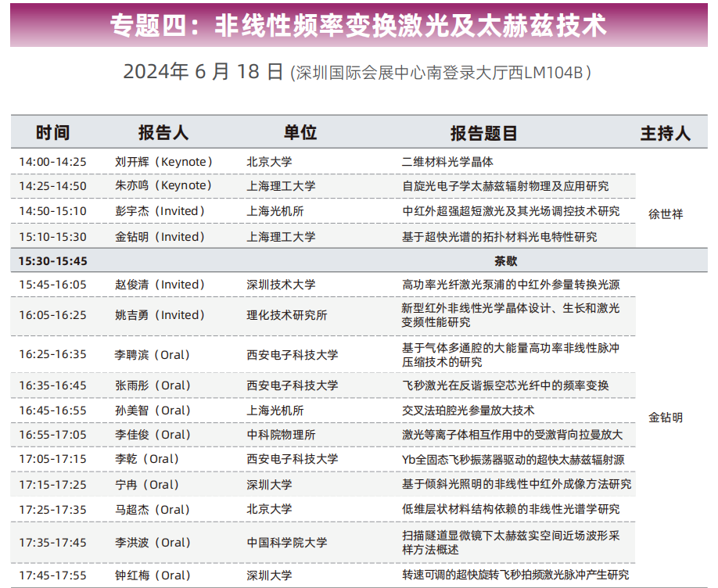718x588 pixels.
Task: Select speaker 彭宇杰 (Invited)
Action: click(x=160, y=211)
